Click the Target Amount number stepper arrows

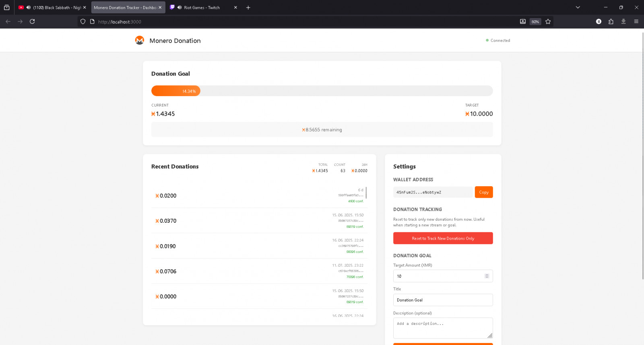coord(487,276)
